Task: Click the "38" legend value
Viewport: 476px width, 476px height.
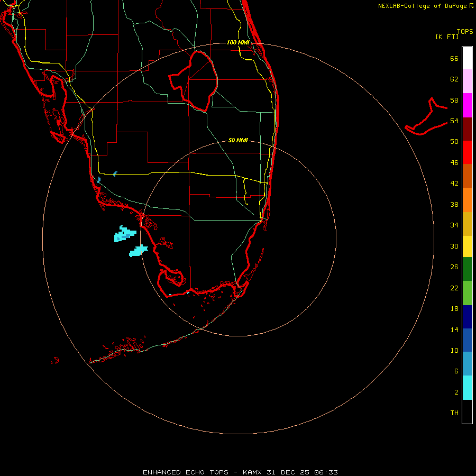Action: point(454,204)
